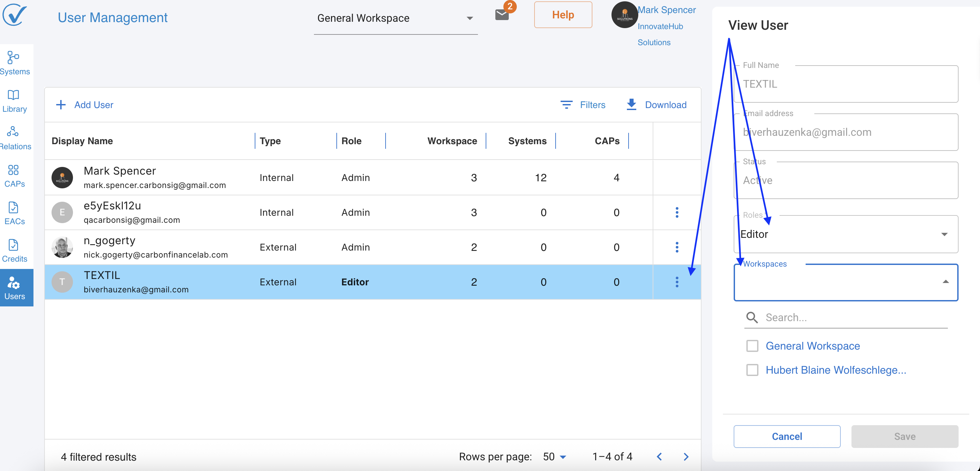Check the Hubert Blaine Wolfeschlege checkbox

point(752,370)
